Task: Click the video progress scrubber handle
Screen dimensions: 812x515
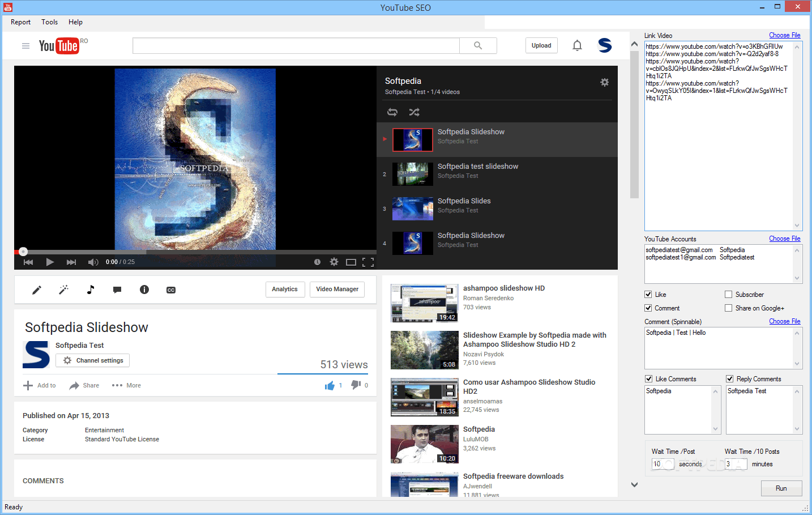Action: coord(23,252)
